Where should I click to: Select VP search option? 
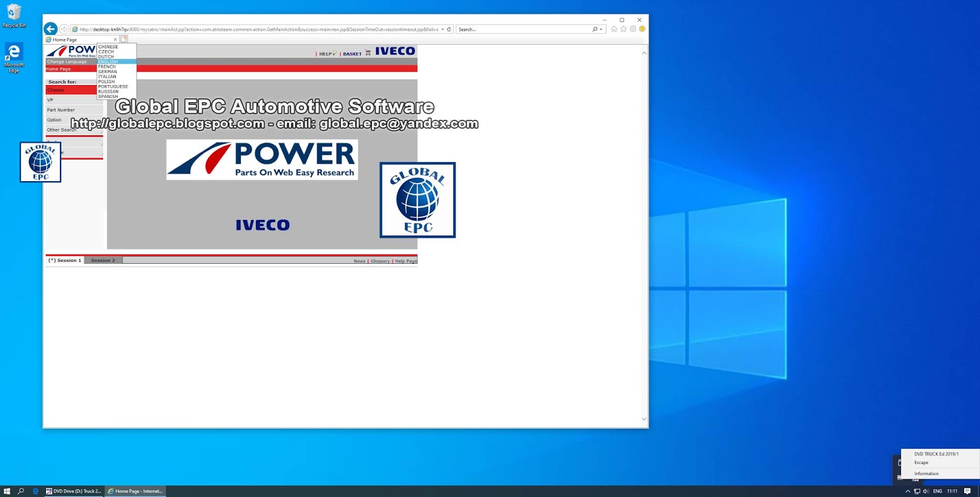(74, 100)
